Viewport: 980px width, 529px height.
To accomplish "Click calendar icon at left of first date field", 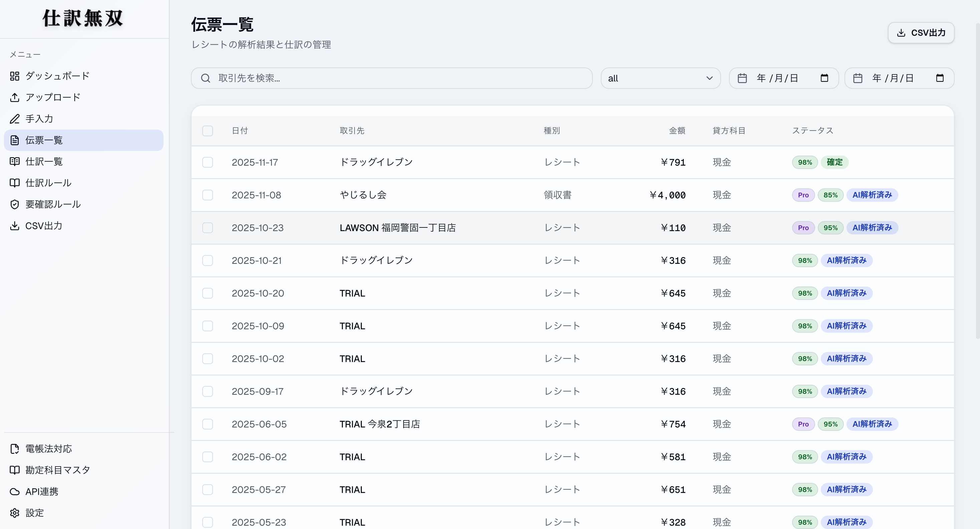I will (742, 78).
